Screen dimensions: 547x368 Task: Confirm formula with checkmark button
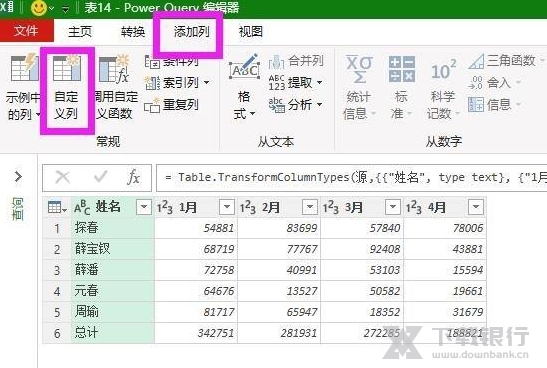tap(100, 177)
